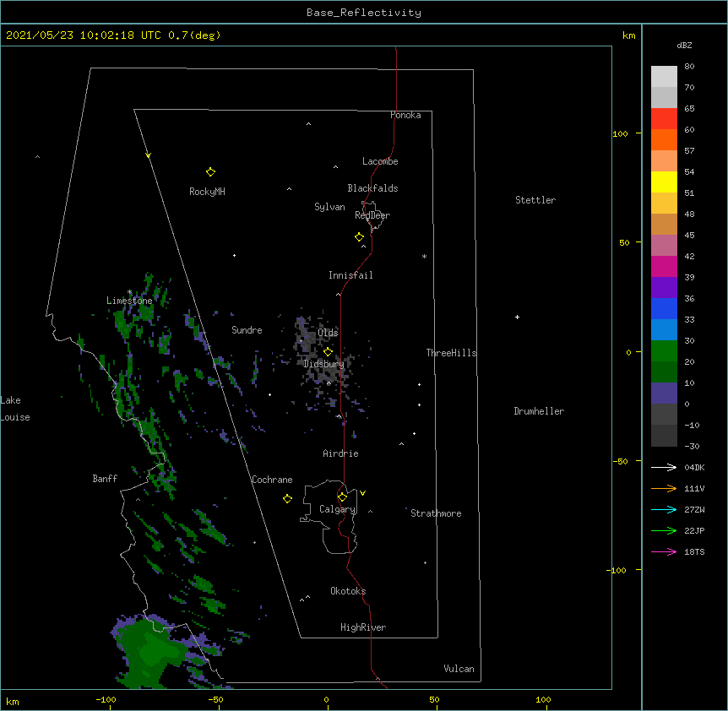
Task: Click the Okotoks label
Action: 348,591
